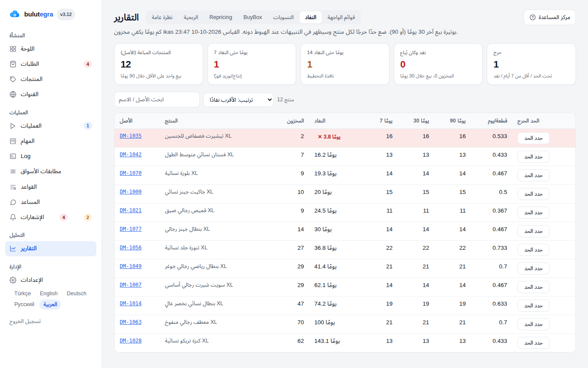Click حدد الحد for DM-1035 row
588x368 pixels.
pos(533,138)
